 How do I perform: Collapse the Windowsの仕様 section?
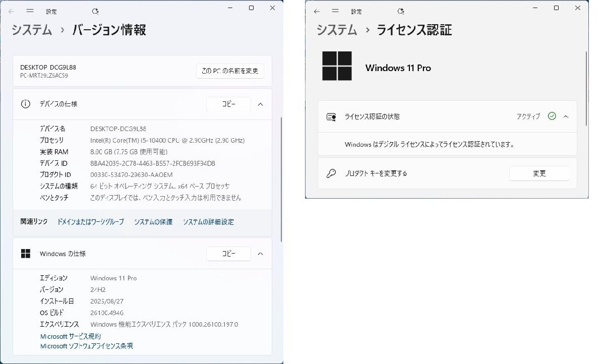260,254
